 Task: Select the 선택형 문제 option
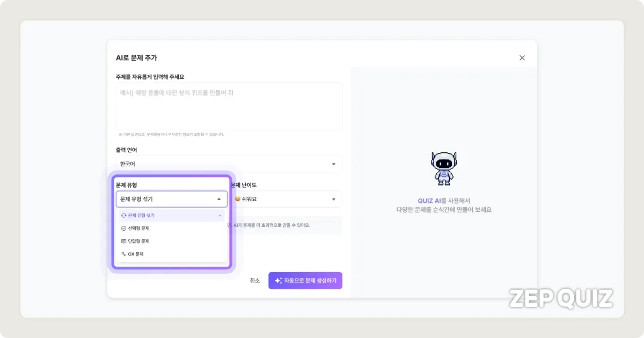[141, 228]
